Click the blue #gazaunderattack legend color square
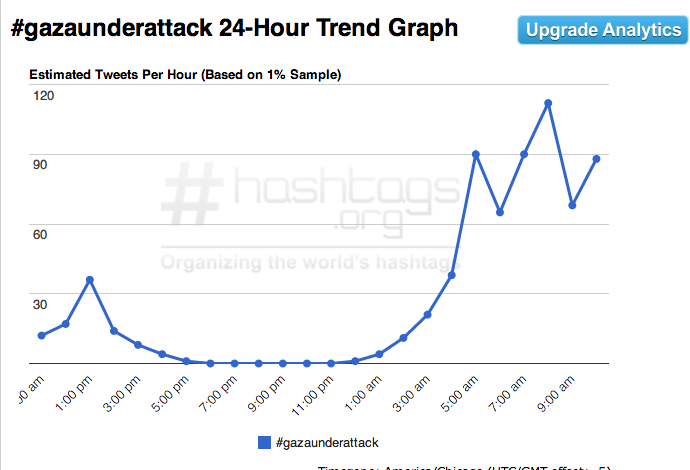 coord(264,441)
